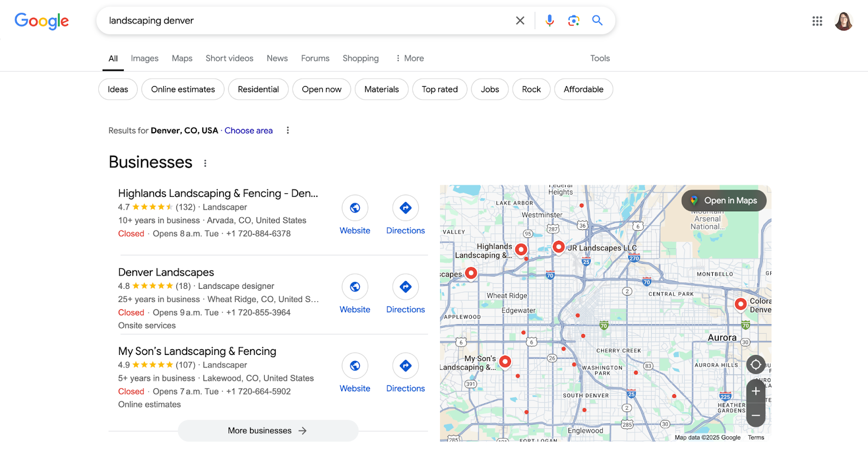Apply the Top rated filter chip
The image size is (868, 452).
click(x=440, y=89)
